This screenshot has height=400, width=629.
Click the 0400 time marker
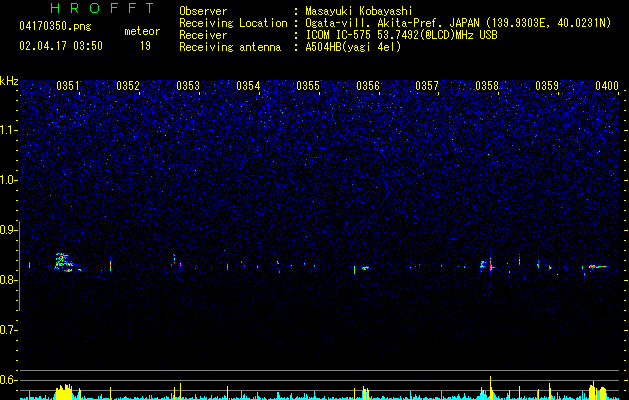(607, 86)
